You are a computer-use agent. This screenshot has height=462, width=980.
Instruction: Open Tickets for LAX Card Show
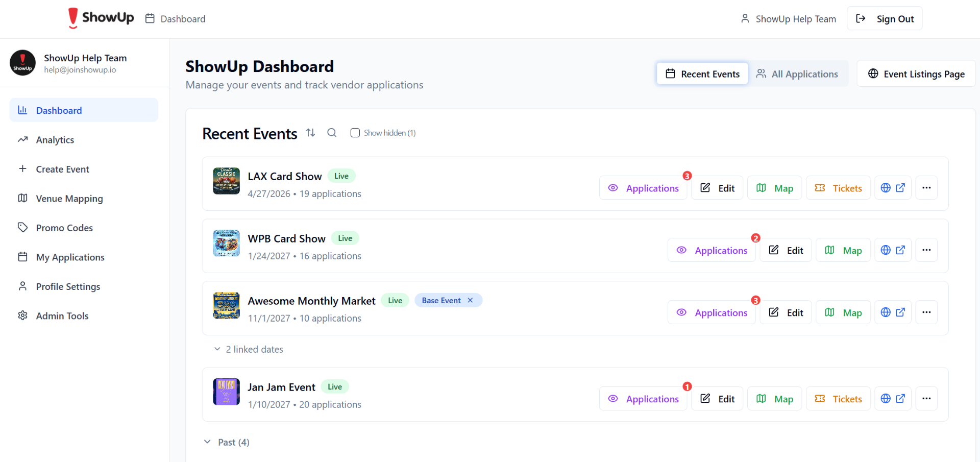(x=838, y=188)
